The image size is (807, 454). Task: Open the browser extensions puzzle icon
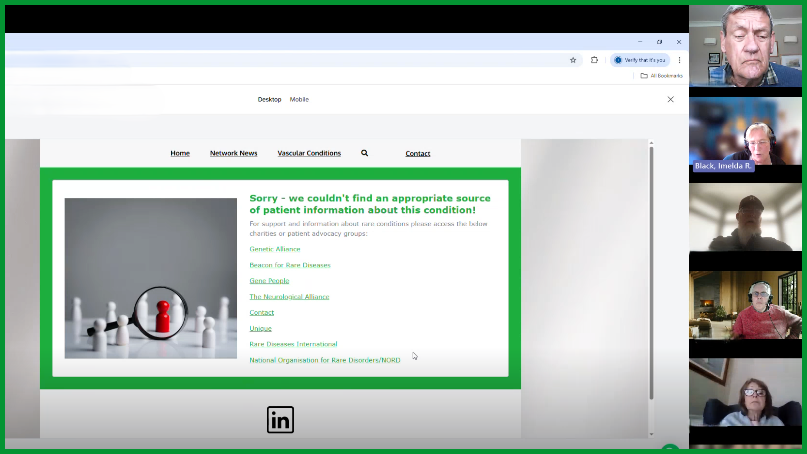594,60
